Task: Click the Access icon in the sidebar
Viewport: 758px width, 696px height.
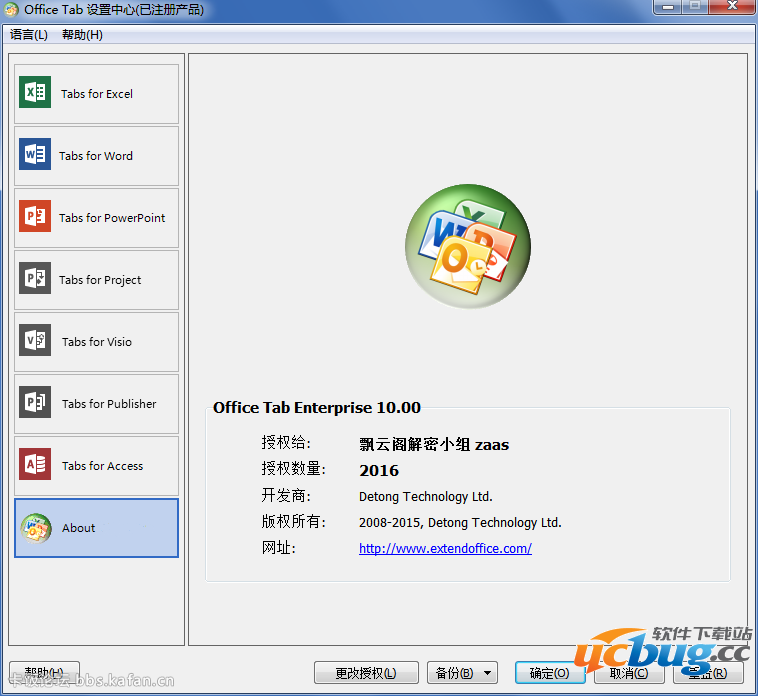Action: click(x=35, y=464)
